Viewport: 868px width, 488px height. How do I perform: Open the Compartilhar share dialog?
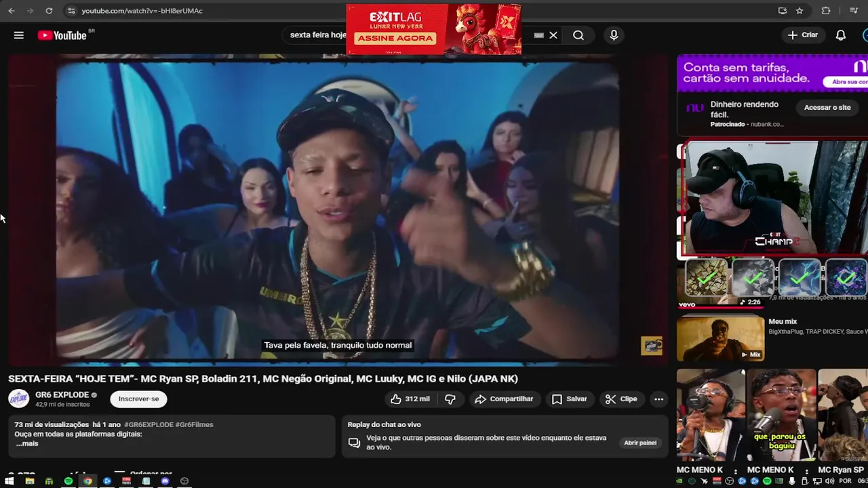pos(503,399)
